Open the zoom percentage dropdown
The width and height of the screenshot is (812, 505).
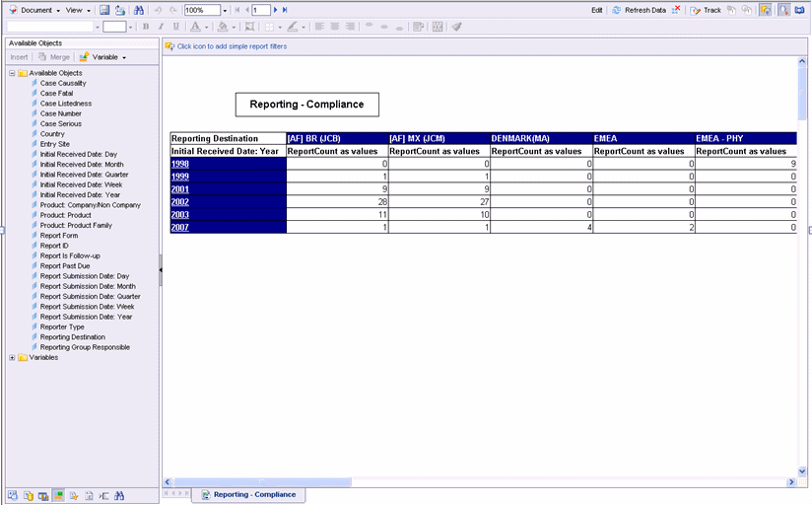[x=225, y=10]
